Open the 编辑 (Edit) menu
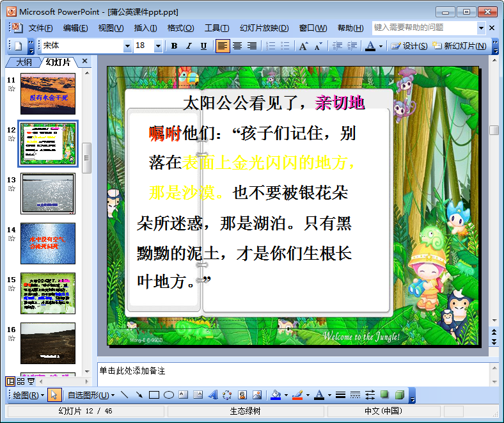Screen dimensions: 504x423 pos(75,28)
